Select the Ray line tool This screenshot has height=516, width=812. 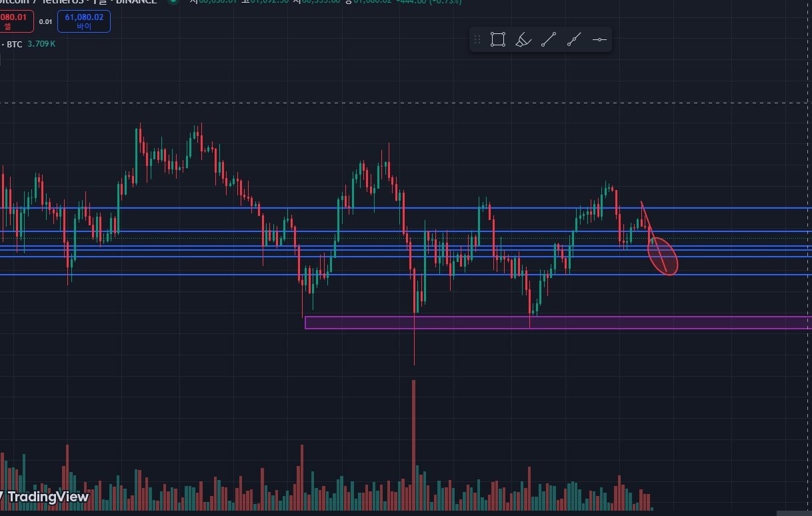[574, 40]
